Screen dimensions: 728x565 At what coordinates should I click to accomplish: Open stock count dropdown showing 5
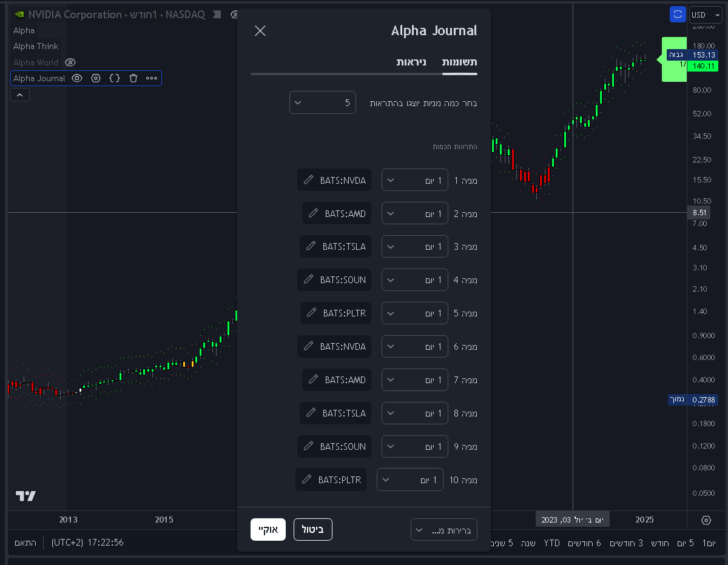click(x=322, y=102)
